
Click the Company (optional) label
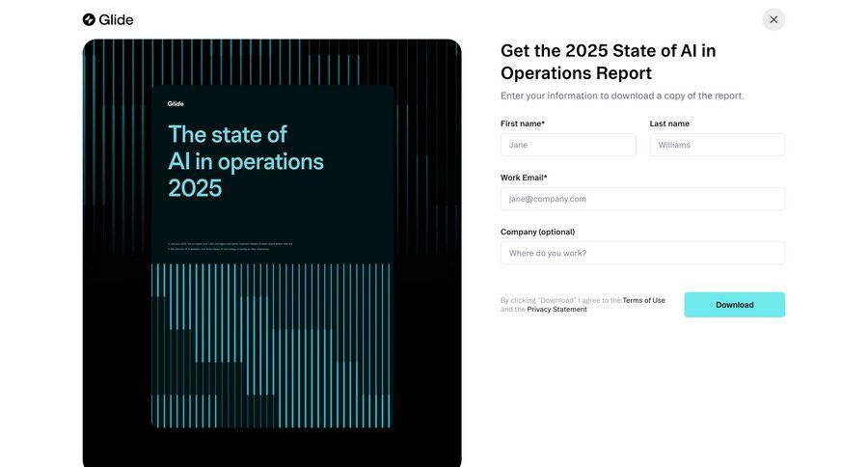coord(537,232)
